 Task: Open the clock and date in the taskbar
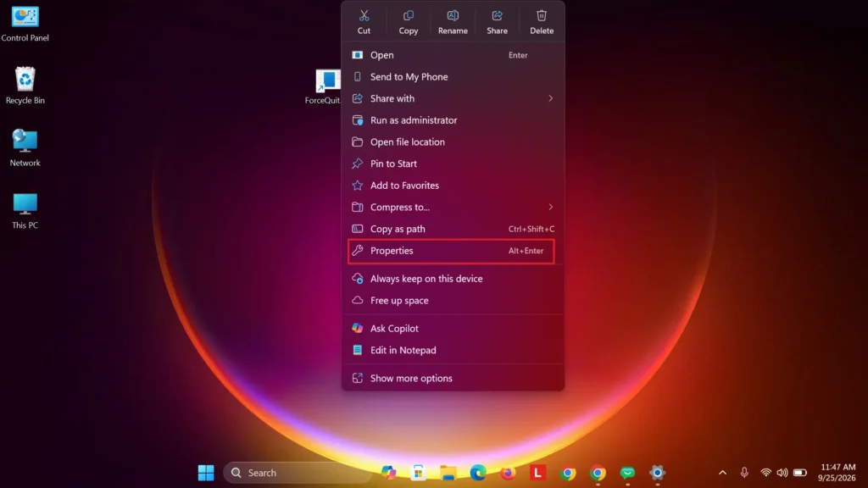point(837,473)
